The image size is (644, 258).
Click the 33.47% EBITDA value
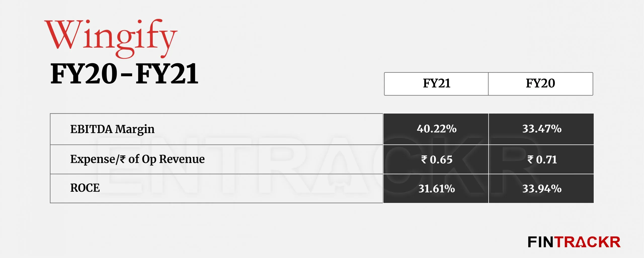(x=542, y=129)
